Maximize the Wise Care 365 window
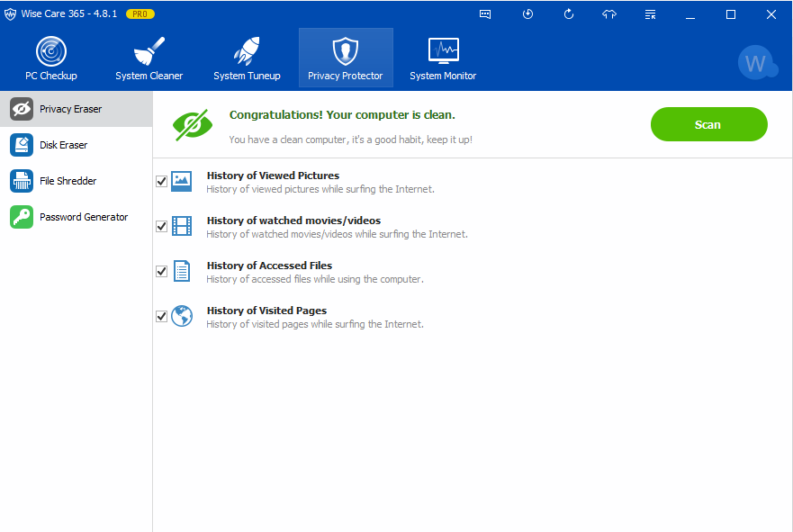793x532 pixels. coord(731,14)
